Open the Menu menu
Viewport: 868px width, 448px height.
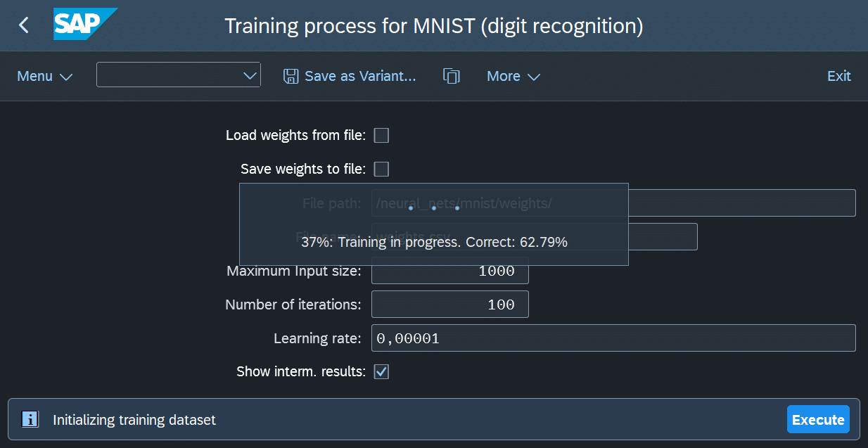pos(34,75)
